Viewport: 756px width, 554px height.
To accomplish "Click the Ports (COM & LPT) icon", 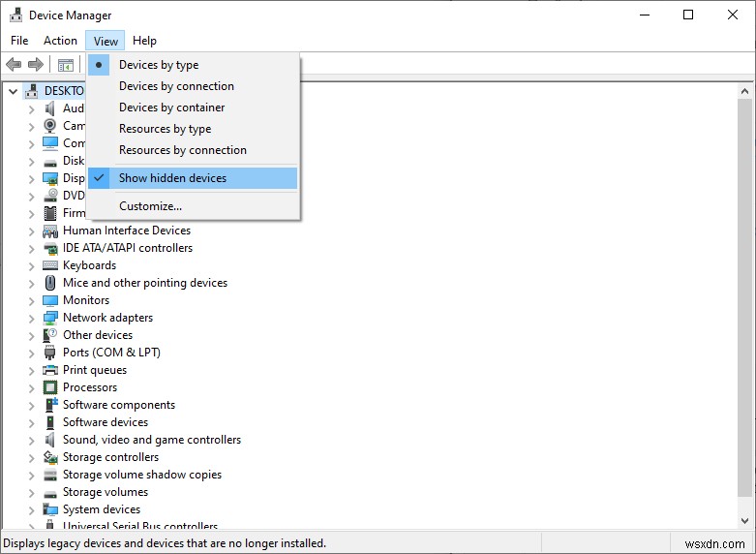I will click(x=50, y=353).
